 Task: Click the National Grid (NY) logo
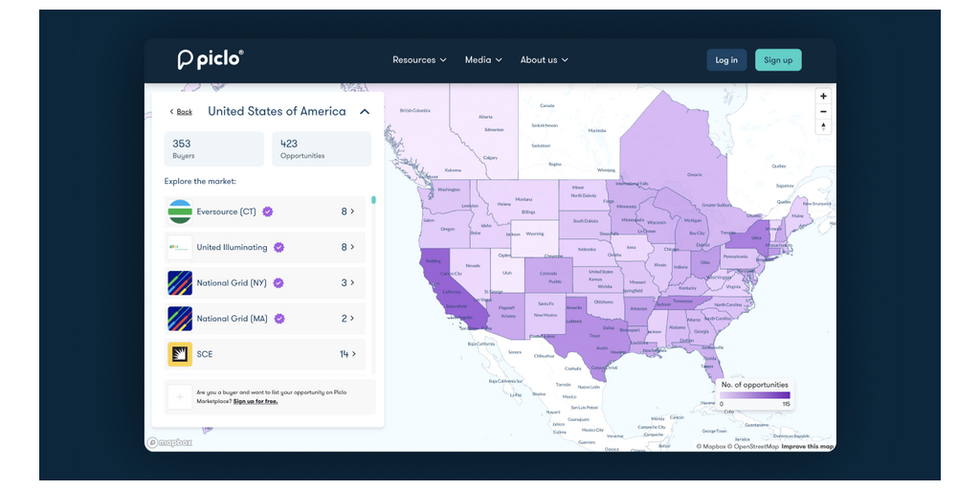tap(180, 283)
